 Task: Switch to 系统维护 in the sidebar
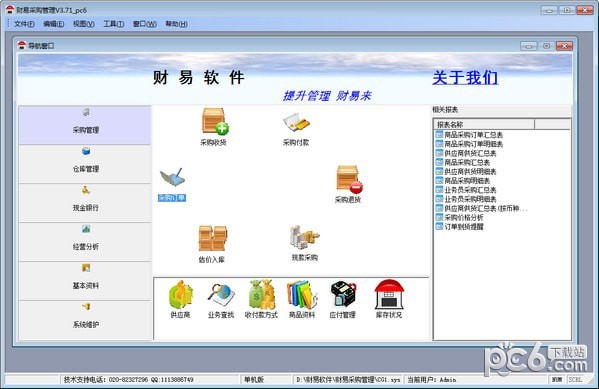(x=85, y=320)
